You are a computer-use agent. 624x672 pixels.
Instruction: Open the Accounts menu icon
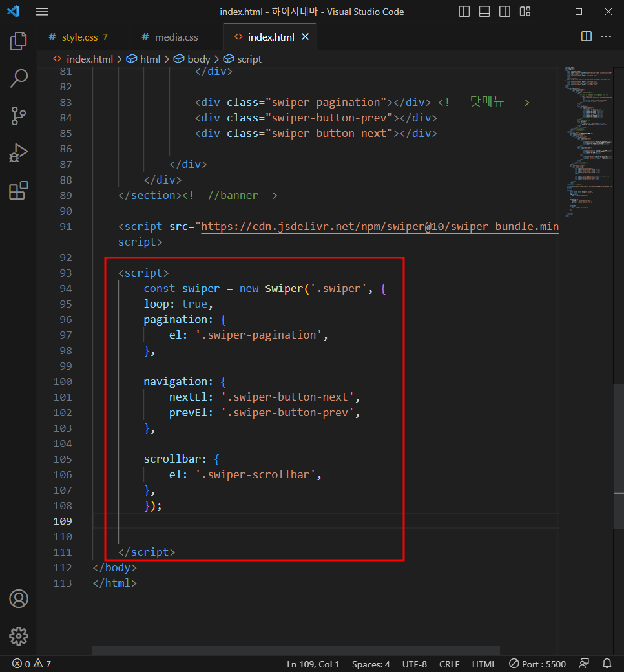[x=19, y=599]
